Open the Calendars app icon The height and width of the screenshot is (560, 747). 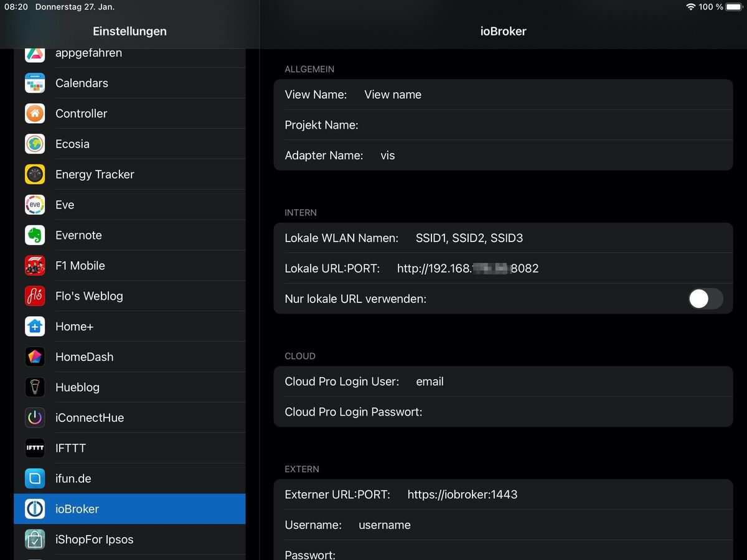tap(35, 83)
